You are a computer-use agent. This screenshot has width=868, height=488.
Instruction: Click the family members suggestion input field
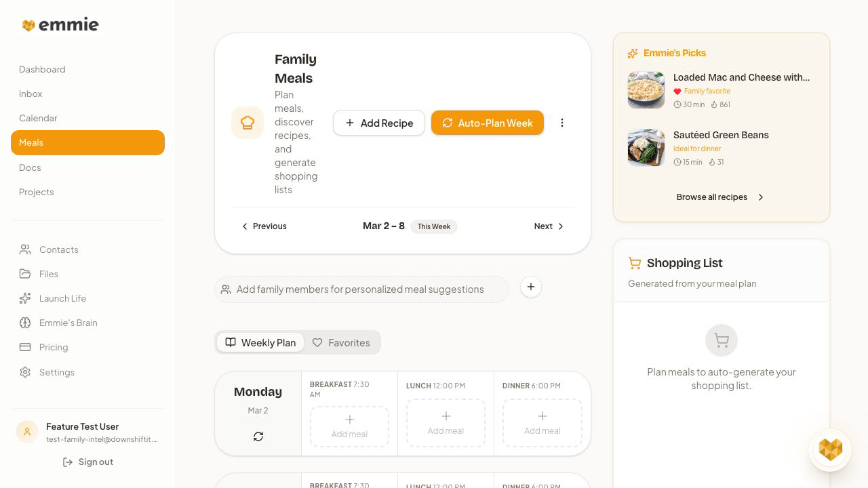pos(361,289)
